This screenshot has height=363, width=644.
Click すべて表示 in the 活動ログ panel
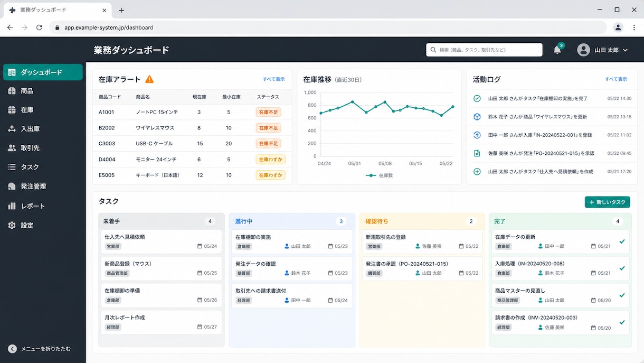tap(616, 79)
